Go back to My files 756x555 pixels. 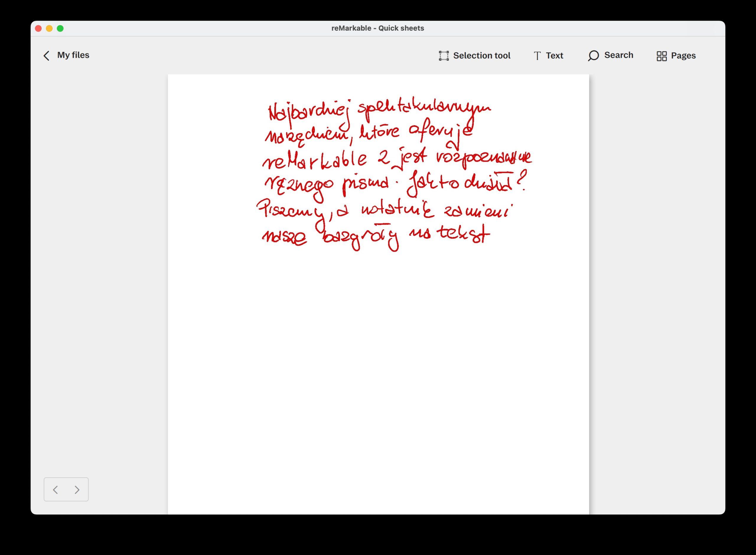(66, 55)
